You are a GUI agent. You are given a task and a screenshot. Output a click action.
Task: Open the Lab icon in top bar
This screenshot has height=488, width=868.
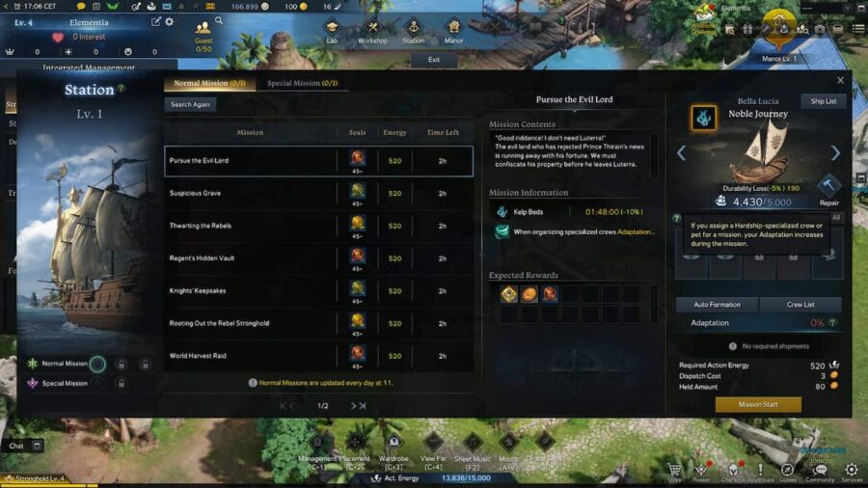(x=332, y=31)
